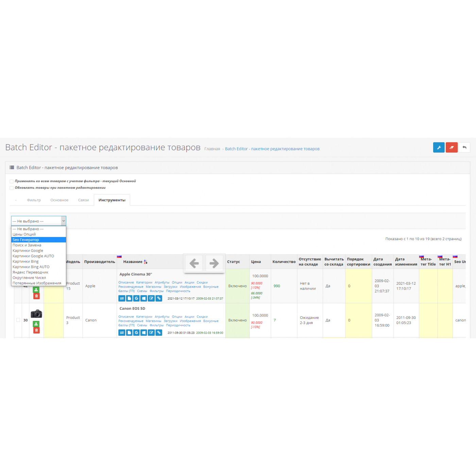Viewport: 476px width, 476px height.
Task: Enable 'Применять ко всем товарам' checkbox
Action: click(x=12, y=182)
